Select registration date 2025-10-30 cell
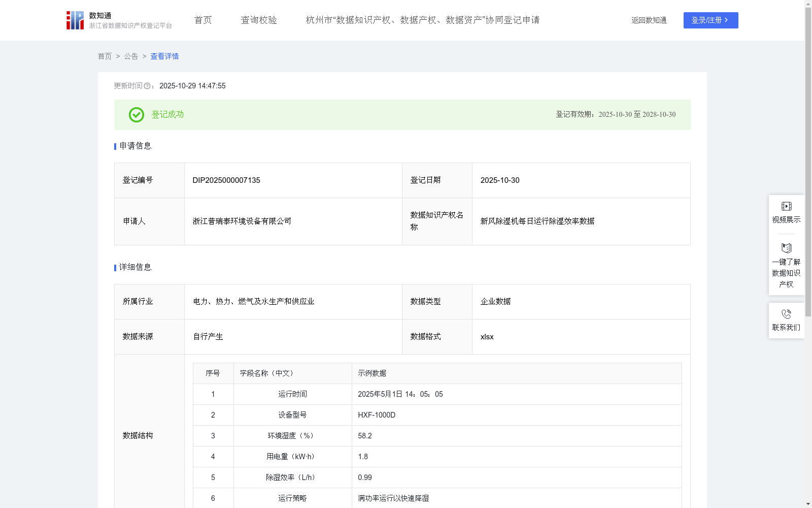Viewport: 812px width, 508px height. [581, 180]
